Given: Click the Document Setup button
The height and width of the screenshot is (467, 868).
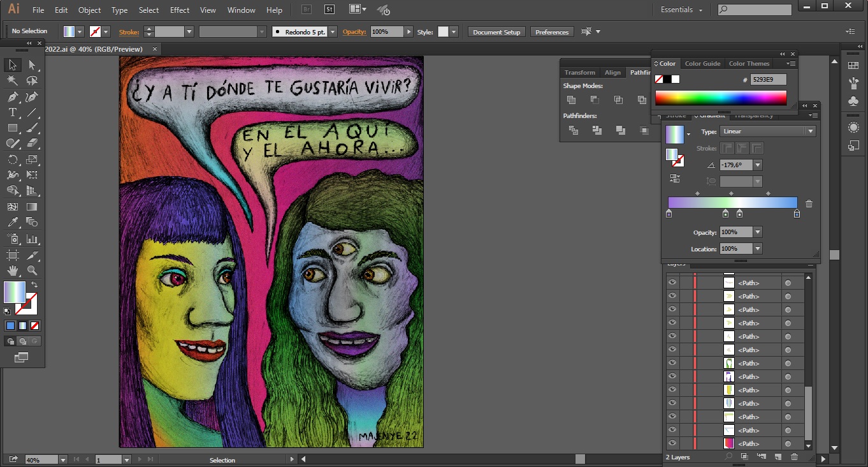Looking at the screenshot, I should (496, 32).
